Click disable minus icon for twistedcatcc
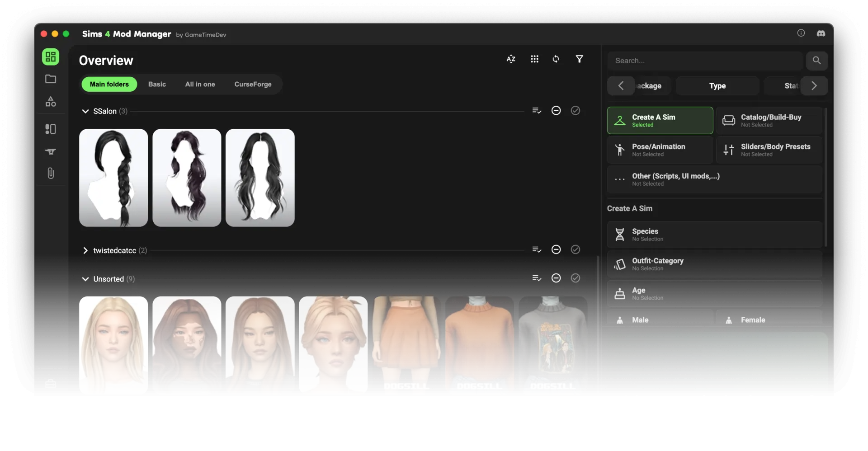Image resolution: width=868 pixels, height=451 pixels. (x=556, y=249)
